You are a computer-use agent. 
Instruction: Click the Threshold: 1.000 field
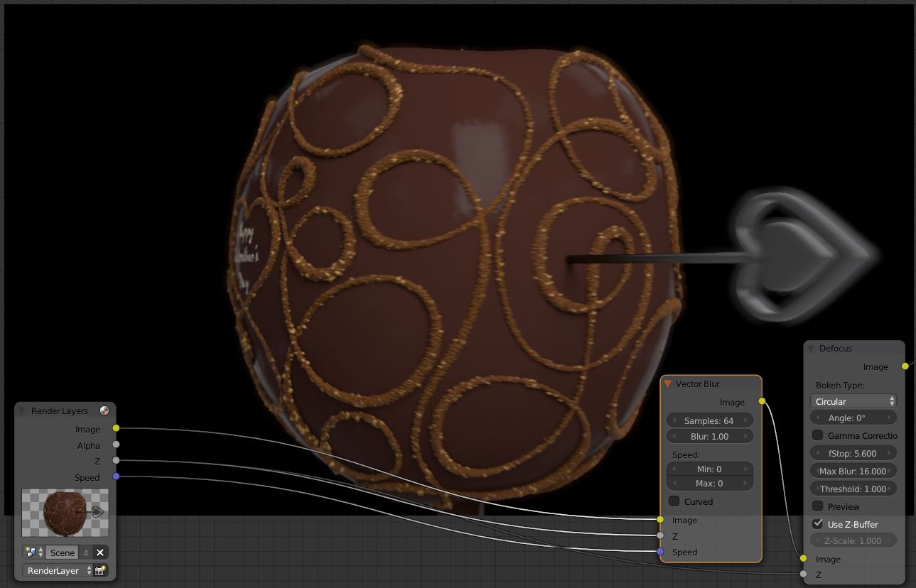coord(853,489)
